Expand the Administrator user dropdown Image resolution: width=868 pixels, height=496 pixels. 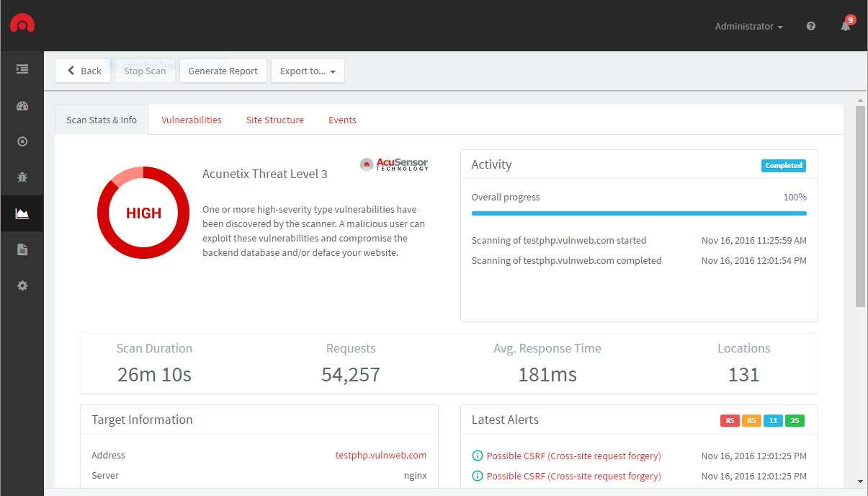tap(748, 26)
